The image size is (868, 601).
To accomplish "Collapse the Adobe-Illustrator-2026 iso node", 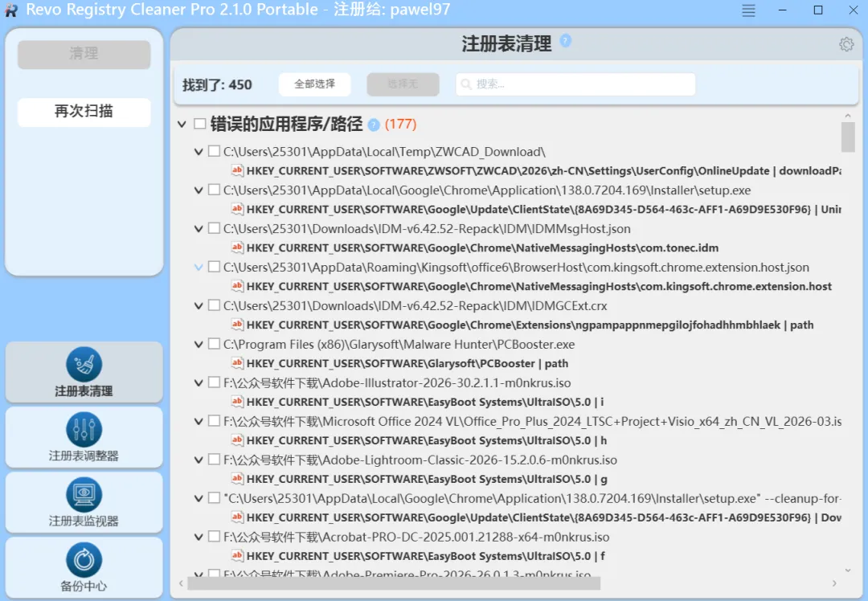I will click(x=199, y=383).
